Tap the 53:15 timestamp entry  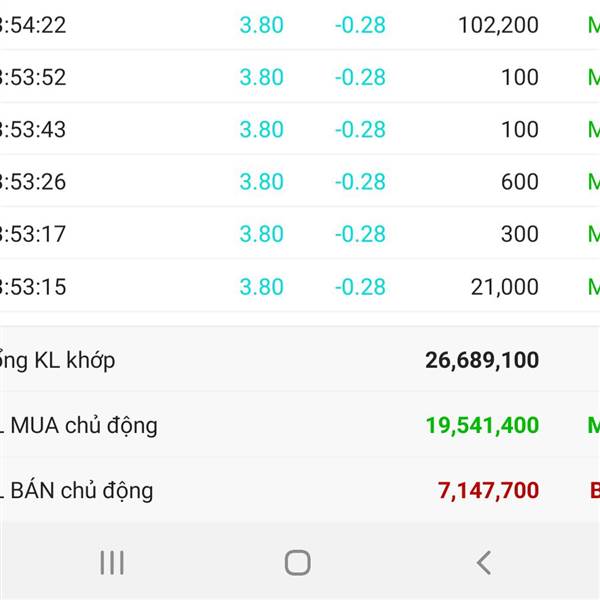(x=33, y=287)
